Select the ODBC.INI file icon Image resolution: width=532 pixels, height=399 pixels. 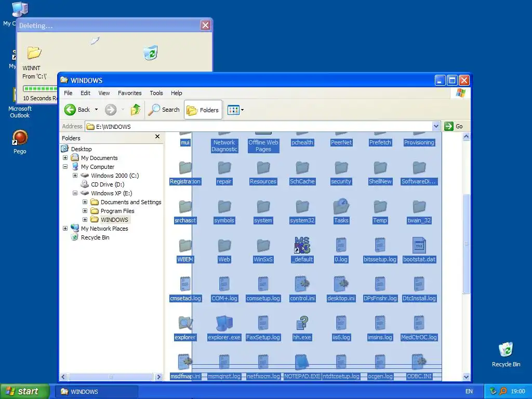tap(419, 362)
